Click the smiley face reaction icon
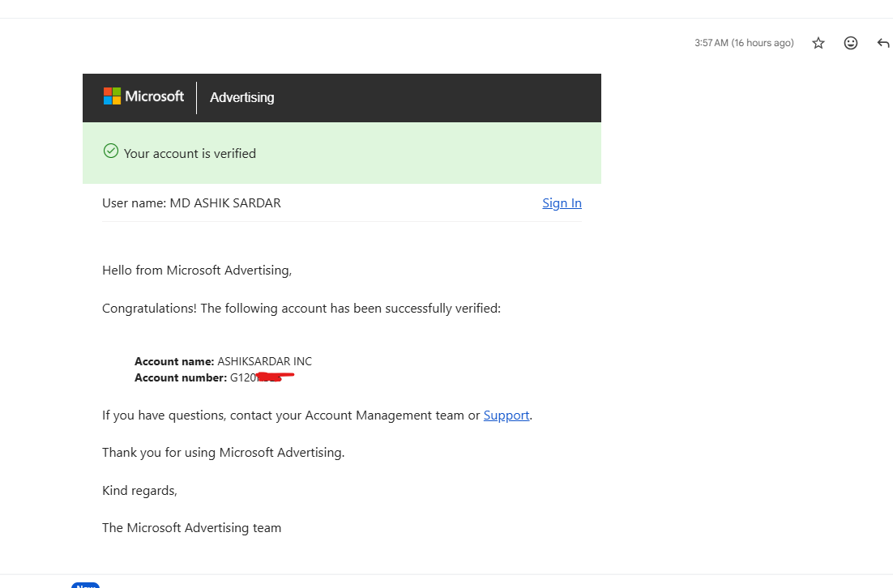The image size is (893, 588). [850, 42]
